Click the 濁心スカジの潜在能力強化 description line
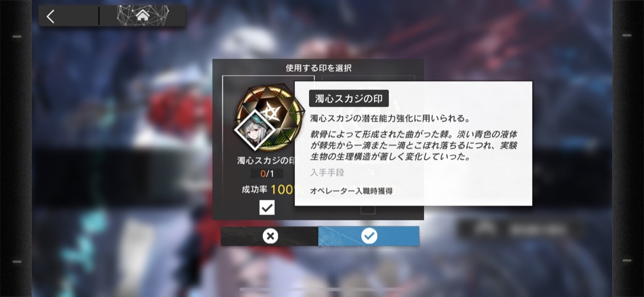Image resolution: width=644 pixels, height=297 pixels. tap(390, 119)
